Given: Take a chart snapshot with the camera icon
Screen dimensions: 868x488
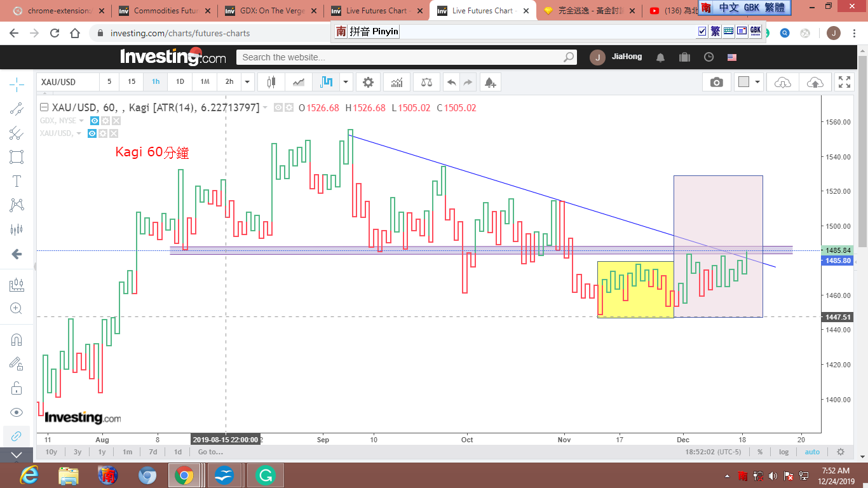Looking at the screenshot, I should point(716,82).
